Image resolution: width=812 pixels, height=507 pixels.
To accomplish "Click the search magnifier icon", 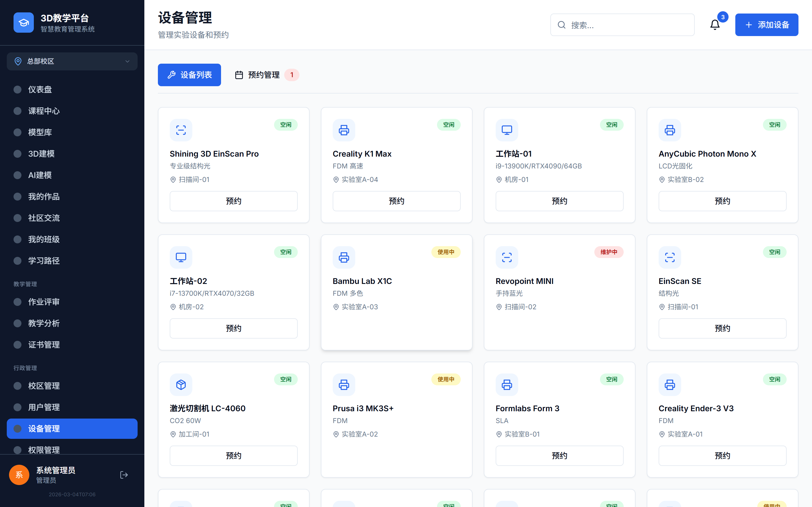I will [x=561, y=25].
